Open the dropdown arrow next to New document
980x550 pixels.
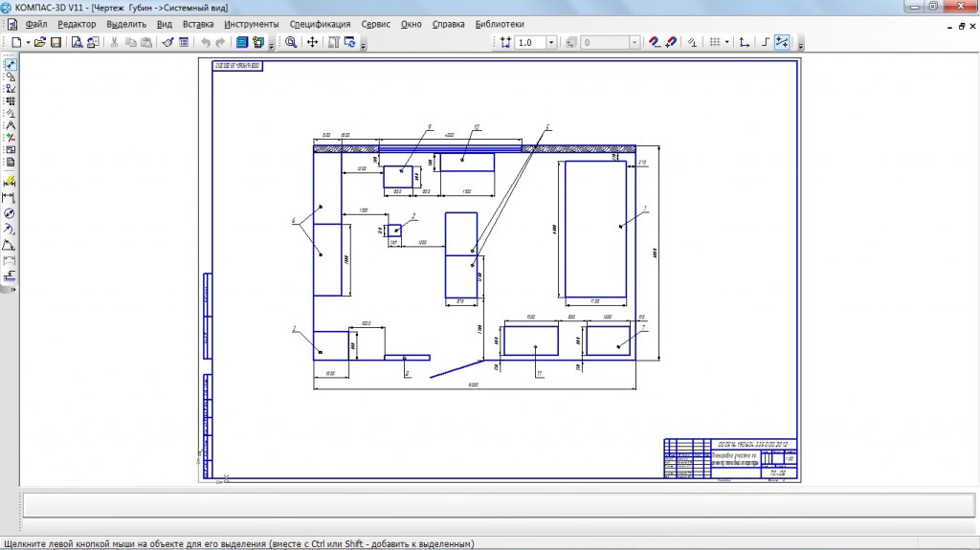(x=28, y=42)
